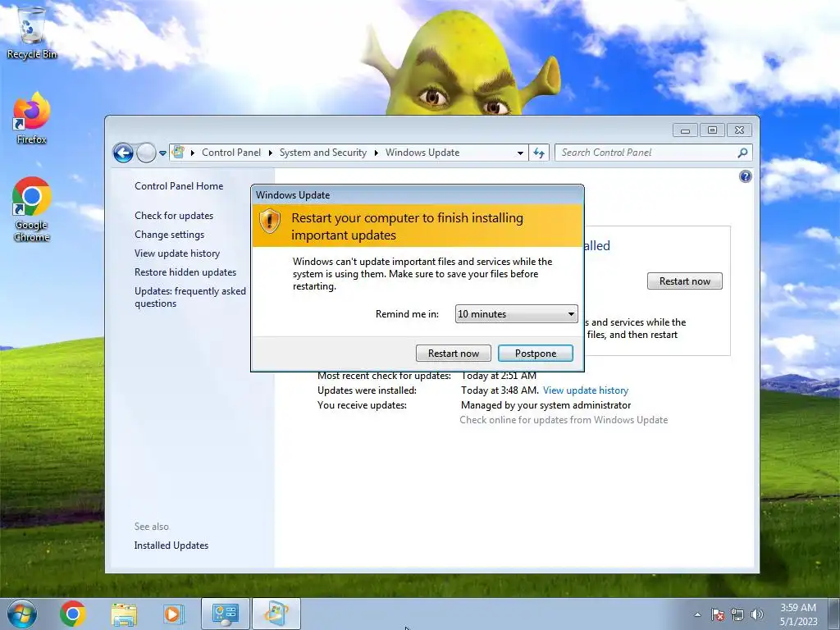The width and height of the screenshot is (840, 630).
Task: Click the 'Remind me in:' label
Action: point(407,314)
